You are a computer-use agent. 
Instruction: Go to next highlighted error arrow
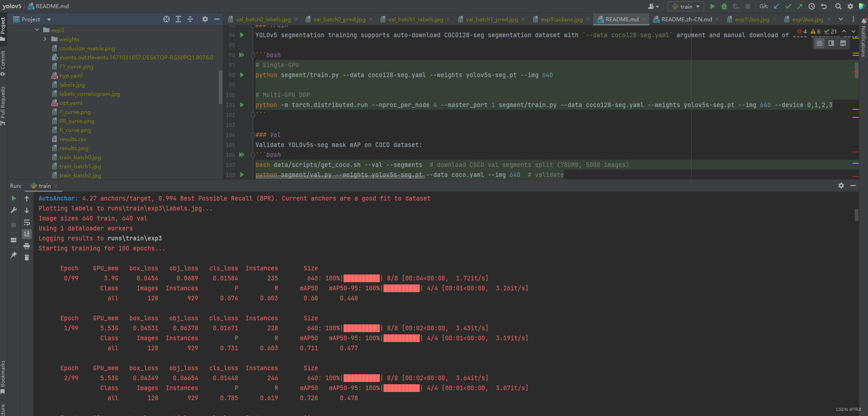point(853,31)
